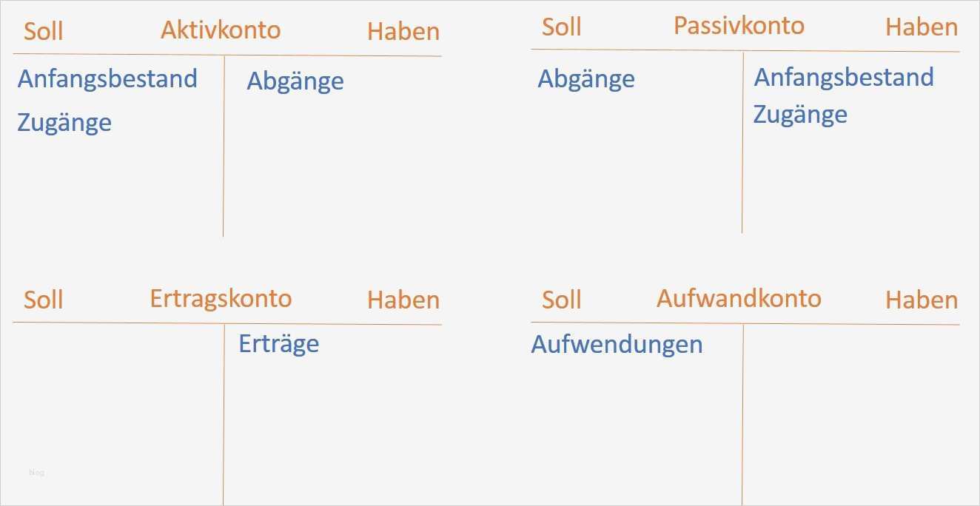This screenshot has height=506, width=980.
Task: Click Haben label of the Aktivkonto
Action: point(403,31)
